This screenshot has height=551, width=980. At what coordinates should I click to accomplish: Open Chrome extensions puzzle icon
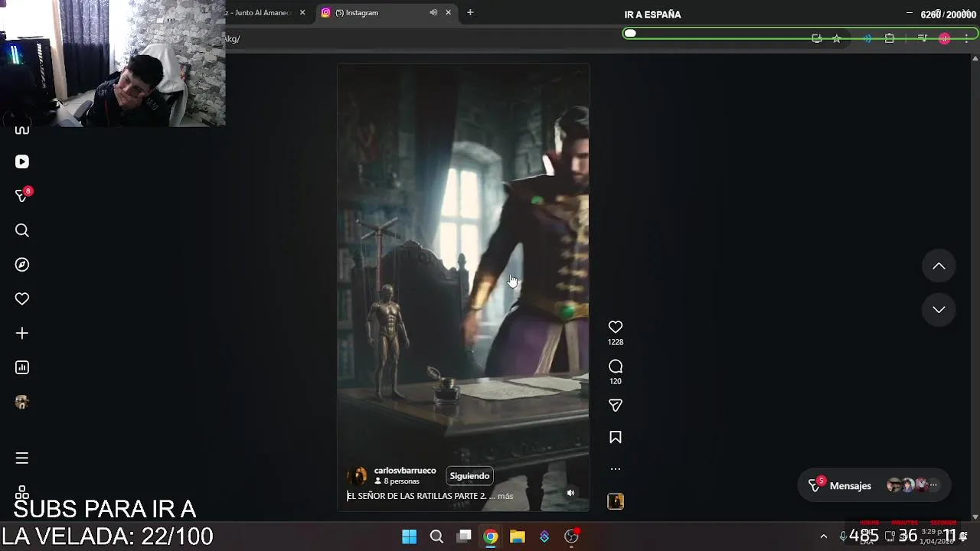[889, 38]
